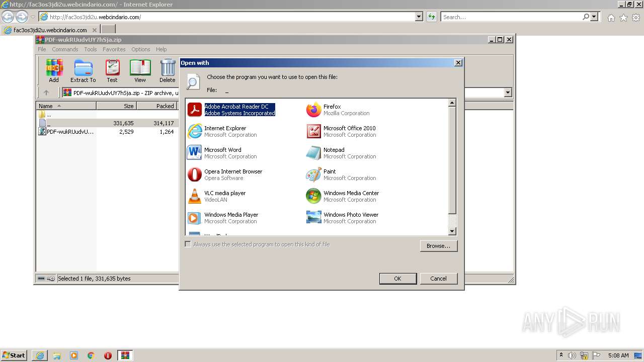The width and height of the screenshot is (644, 362).
Task: Select Windows Photo Viewer program
Action: [342, 218]
